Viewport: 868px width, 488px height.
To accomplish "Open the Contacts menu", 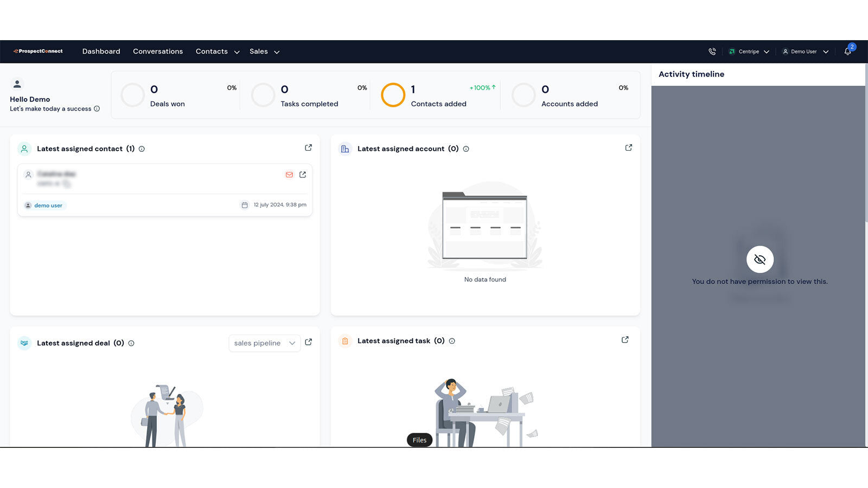I will point(212,52).
